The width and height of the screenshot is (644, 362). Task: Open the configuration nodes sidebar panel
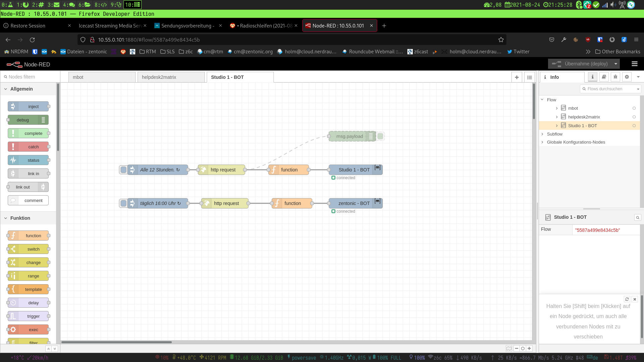(627, 77)
